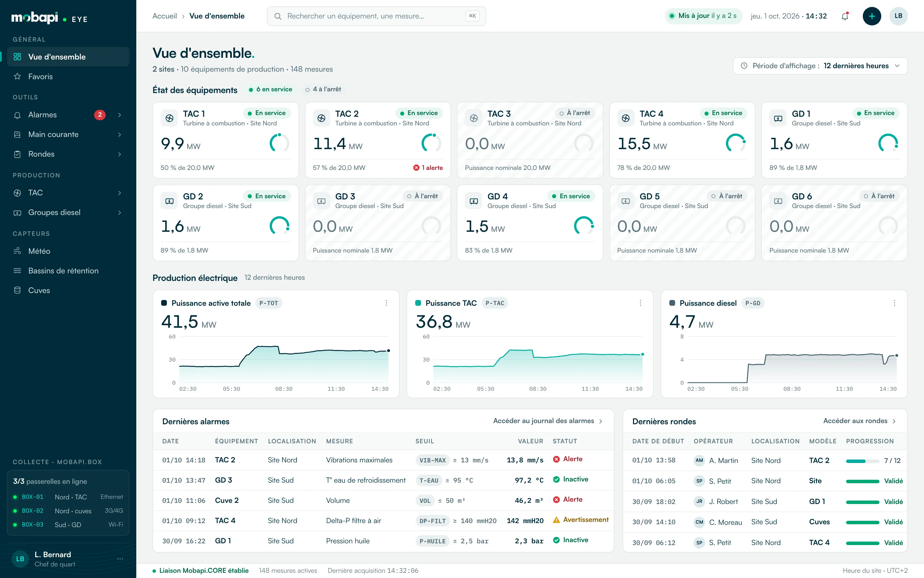The width and height of the screenshot is (924, 578).
Task: Click the VIB-MAX threshold tag
Action: [432, 460]
